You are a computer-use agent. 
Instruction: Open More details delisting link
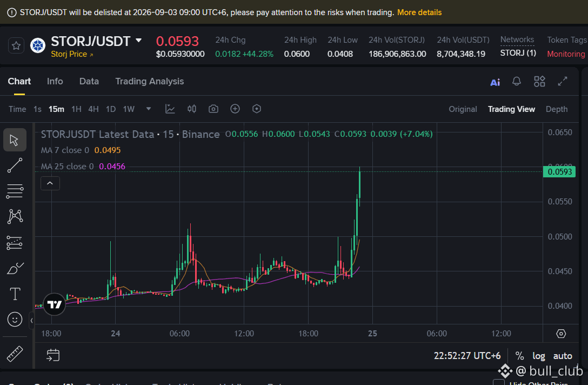click(419, 12)
